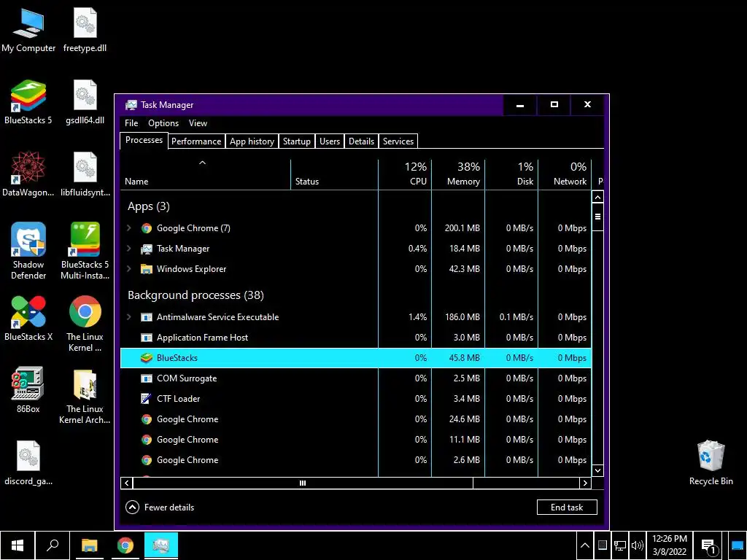The height and width of the screenshot is (560, 747).
Task: Launch the 86Box desktop icon
Action: point(28,389)
